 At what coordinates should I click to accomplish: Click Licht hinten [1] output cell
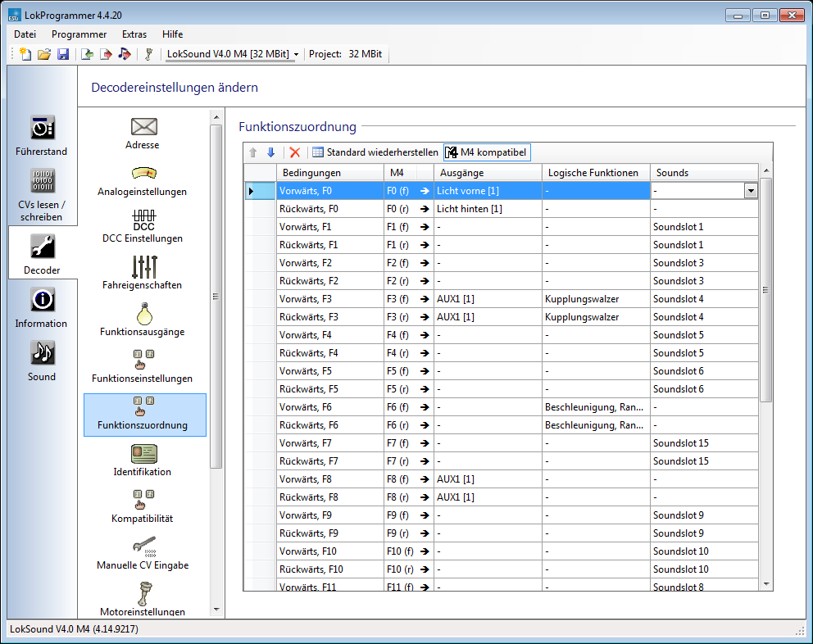[x=488, y=209]
